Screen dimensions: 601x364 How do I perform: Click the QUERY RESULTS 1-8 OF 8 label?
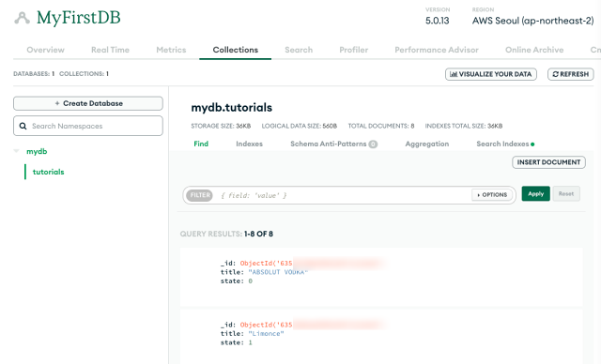[x=226, y=234]
